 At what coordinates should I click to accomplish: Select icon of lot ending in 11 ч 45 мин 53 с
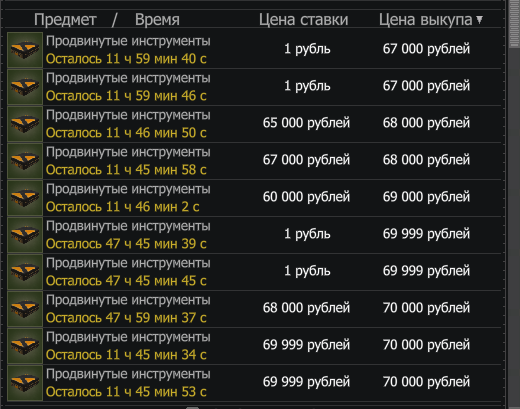tap(25, 383)
